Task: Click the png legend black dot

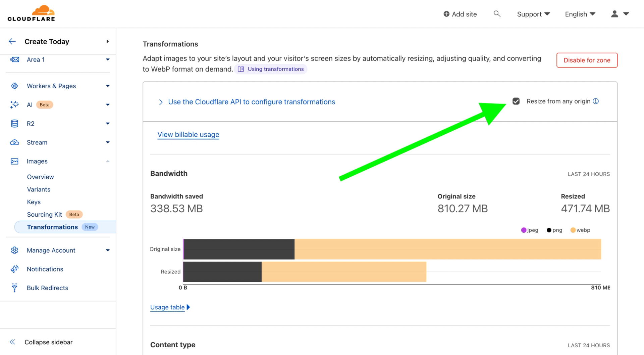Action: pyautogui.click(x=549, y=230)
